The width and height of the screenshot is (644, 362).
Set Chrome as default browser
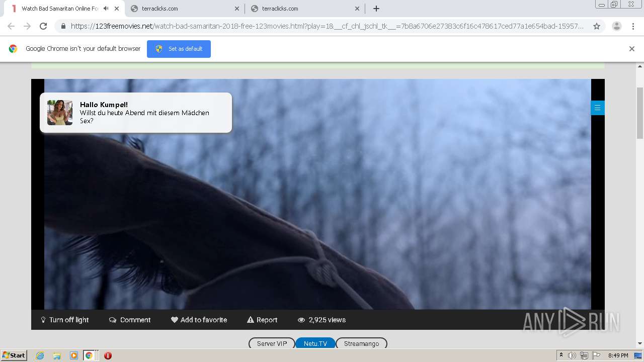tap(179, 49)
